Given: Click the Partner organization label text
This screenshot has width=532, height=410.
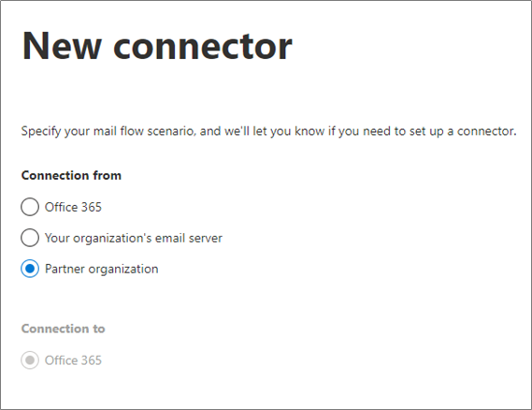Looking at the screenshot, I should [x=102, y=269].
